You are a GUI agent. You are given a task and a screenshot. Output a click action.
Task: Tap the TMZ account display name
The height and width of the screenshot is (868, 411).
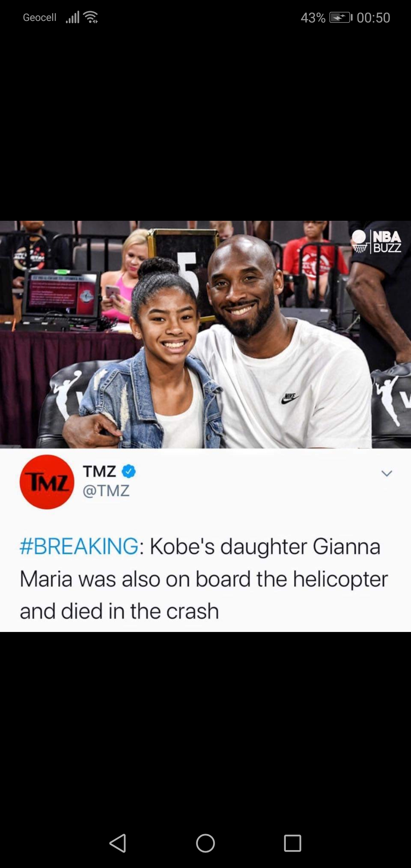[x=99, y=471]
